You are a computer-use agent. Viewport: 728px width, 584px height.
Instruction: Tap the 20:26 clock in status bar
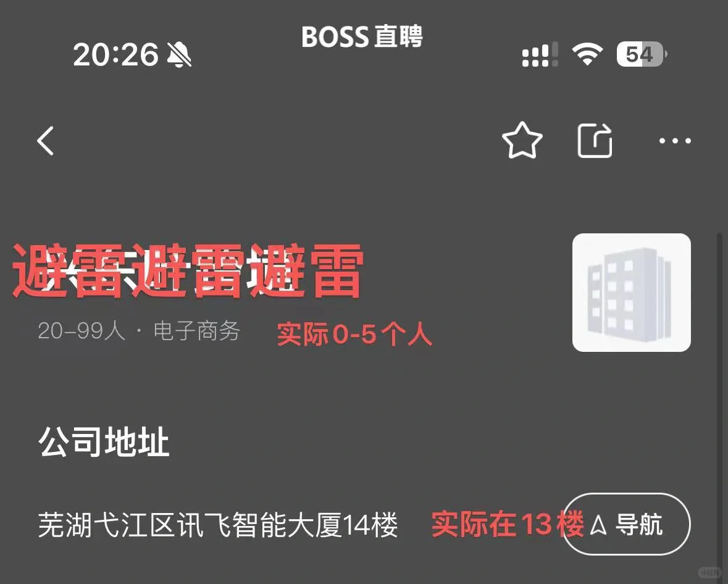115,54
